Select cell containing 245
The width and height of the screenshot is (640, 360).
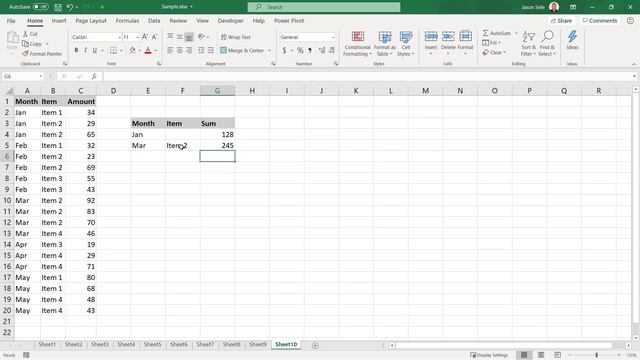(x=217, y=145)
